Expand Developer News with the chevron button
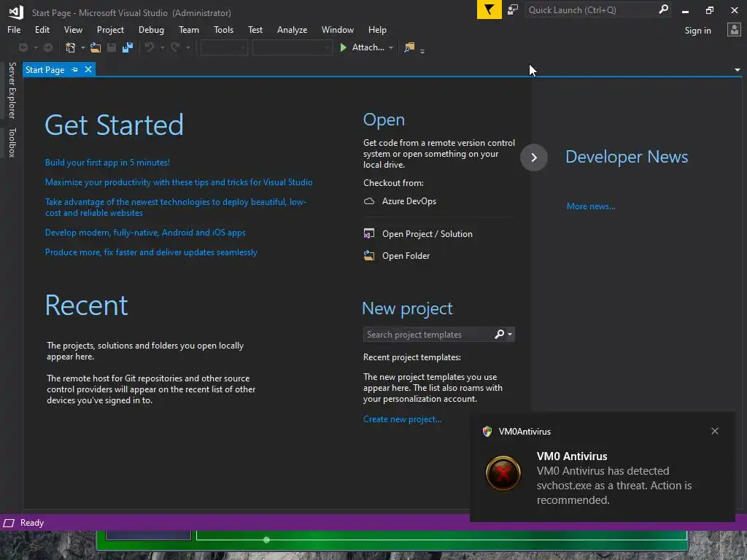This screenshot has height=560, width=747. coord(534,157)
